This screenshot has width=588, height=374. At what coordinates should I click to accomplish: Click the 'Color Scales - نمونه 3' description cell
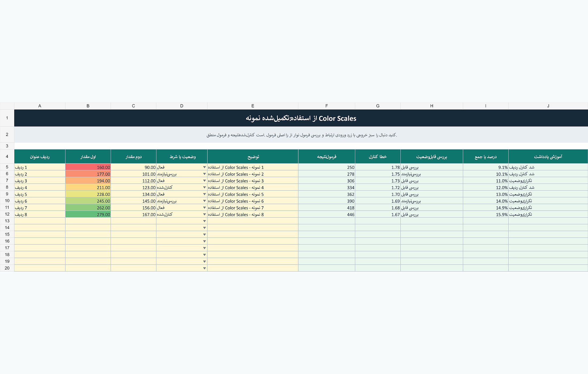pos(253,181)
